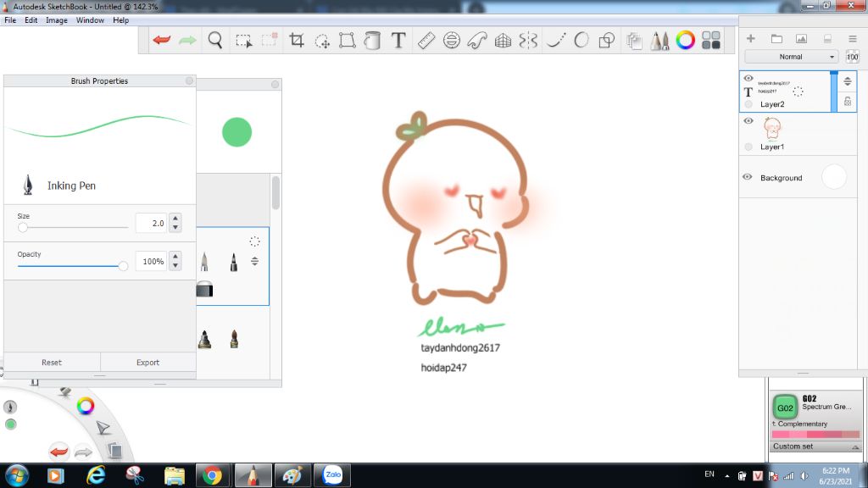Open the Windows Start button
This screenshot has height=488, width=868.
17,475
